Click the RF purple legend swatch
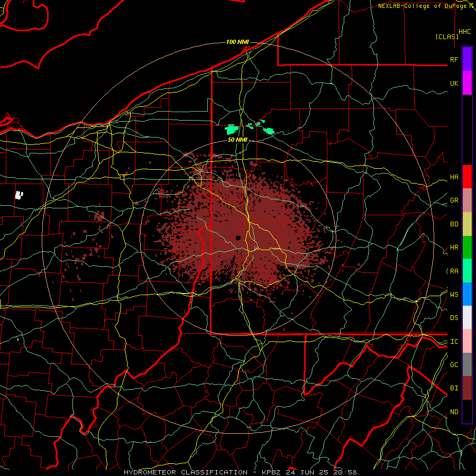Image resolution: width=476 pixels, height=476 pixels. click(x=467, y=59)
